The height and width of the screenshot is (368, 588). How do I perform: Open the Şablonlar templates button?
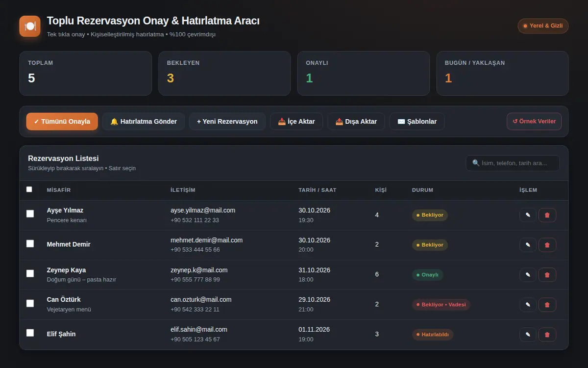(x=417, y=121)
